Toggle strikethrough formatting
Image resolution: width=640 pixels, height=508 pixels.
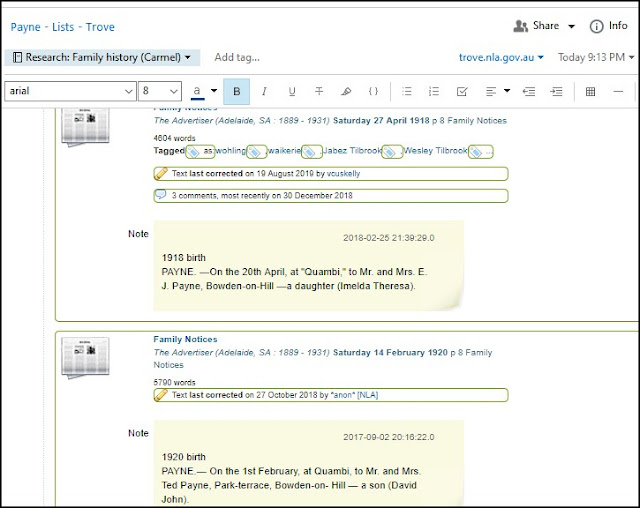coord(319,91)
